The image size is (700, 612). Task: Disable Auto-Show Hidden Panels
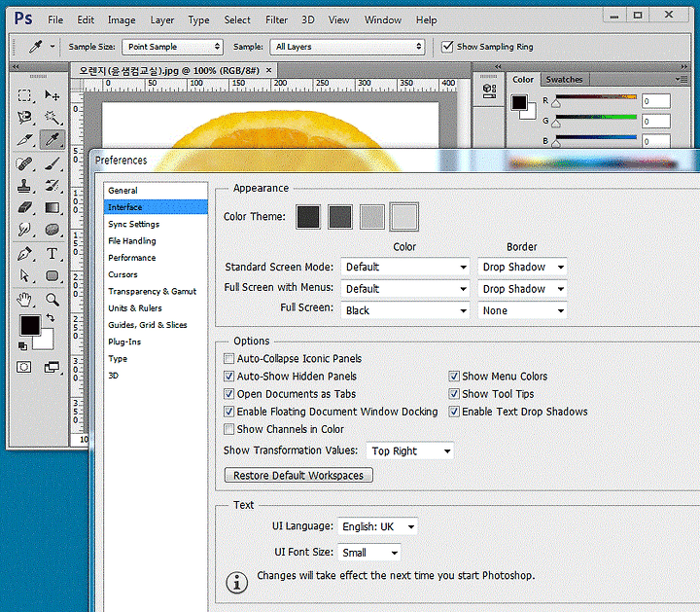pyautogui.click(x=228, y=377)
